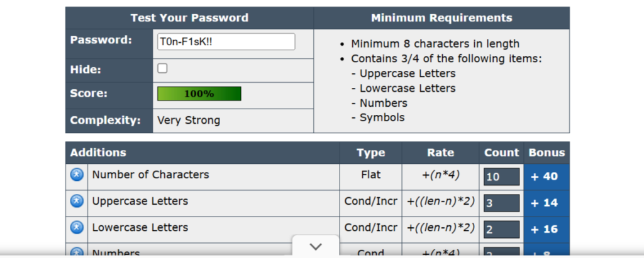644x258 pixels.
Task: Click the Minimum Requirements heading
Action: (x=441, y=18)
